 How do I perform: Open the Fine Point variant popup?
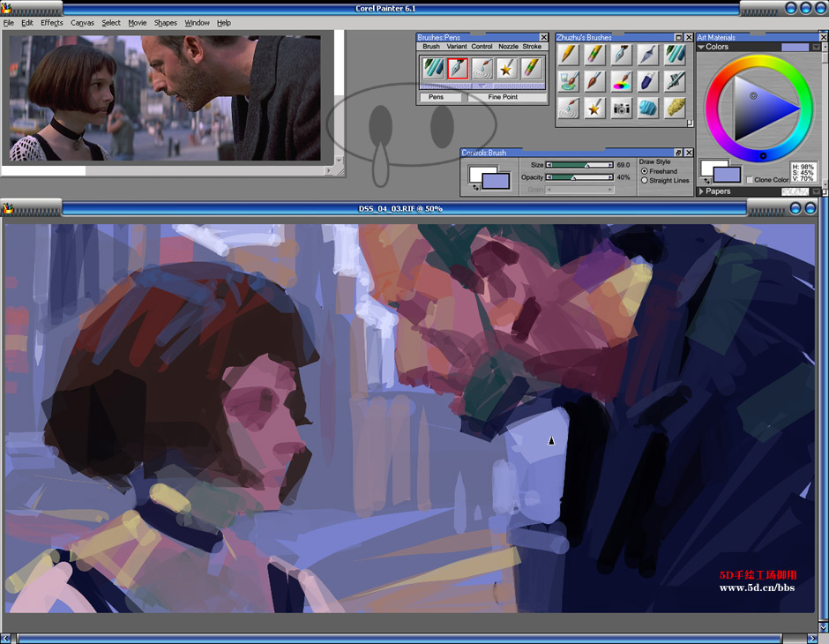tap(507, 97)
